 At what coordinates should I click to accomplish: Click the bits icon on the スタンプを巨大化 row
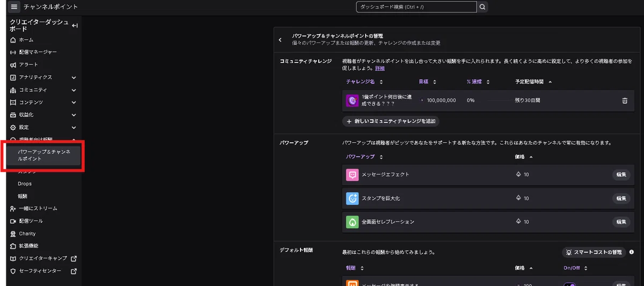[518, 198]
